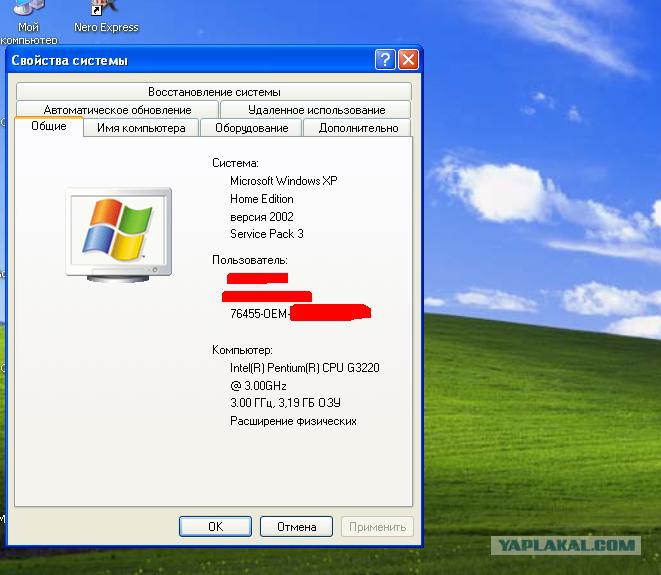Open the Nero Express desktop shortcut
The image size is (661, 575).
pos(105,17)
